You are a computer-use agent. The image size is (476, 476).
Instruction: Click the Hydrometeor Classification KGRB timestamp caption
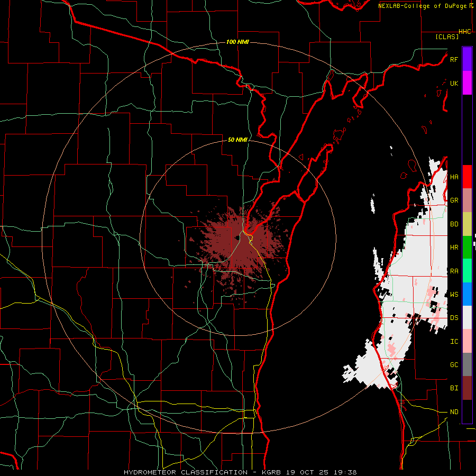240,472
